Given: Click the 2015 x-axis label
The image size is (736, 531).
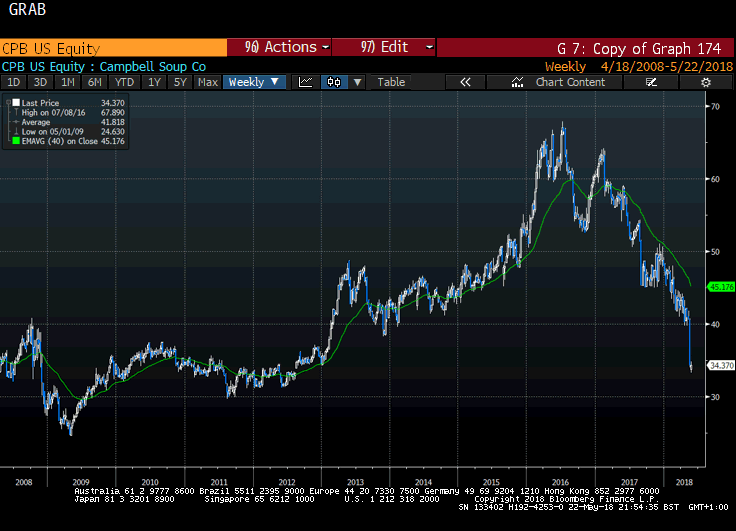Looking at the screenshot, I should tap(491, 482).
